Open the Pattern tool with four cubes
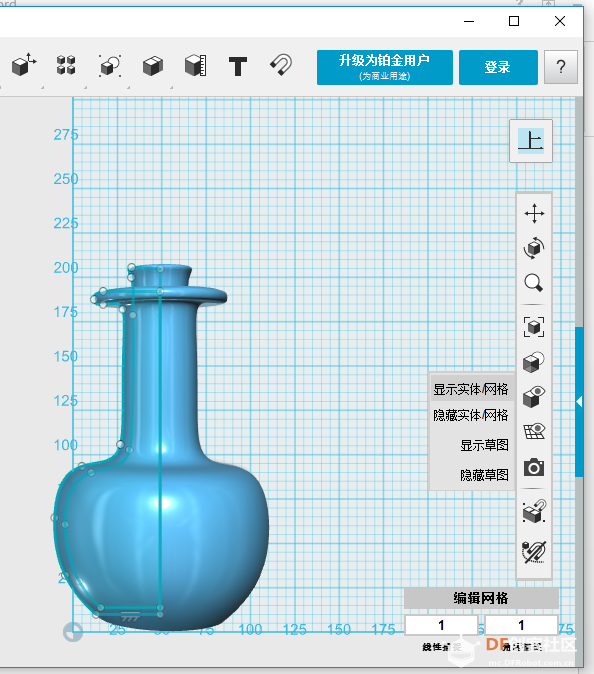The image size is (594, 674). pyautogui.click(x=66, y=65)
